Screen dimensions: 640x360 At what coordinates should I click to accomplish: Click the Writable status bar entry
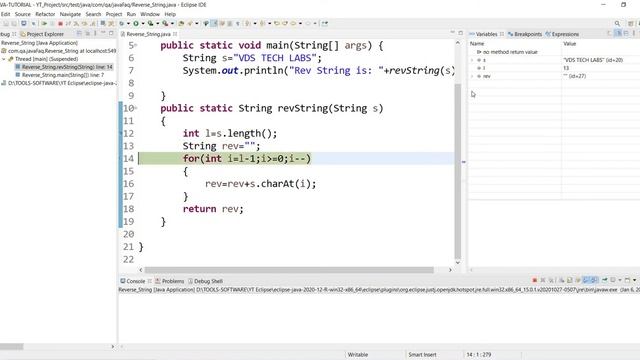(x=358, y=355)
